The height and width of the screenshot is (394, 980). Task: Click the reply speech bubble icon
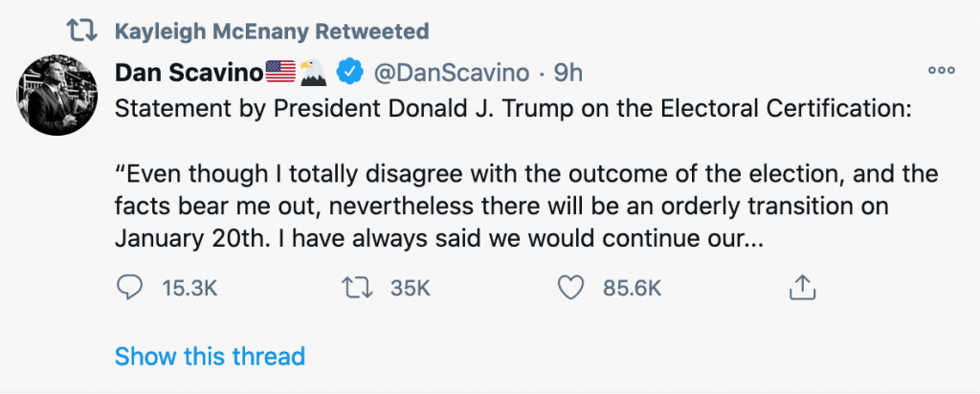129,288
